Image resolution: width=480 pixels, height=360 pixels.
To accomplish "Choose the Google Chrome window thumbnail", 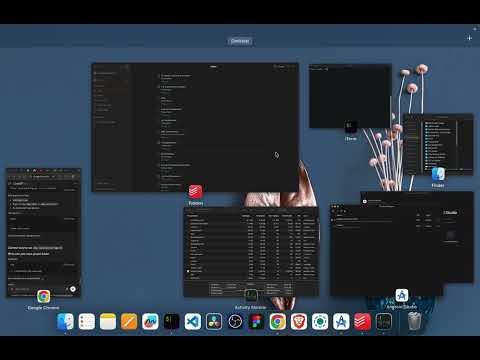I will tap(43, 232).
